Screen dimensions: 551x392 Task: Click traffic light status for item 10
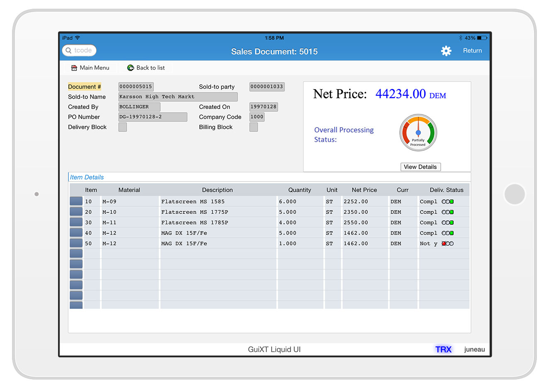click(x=448, y=202)
